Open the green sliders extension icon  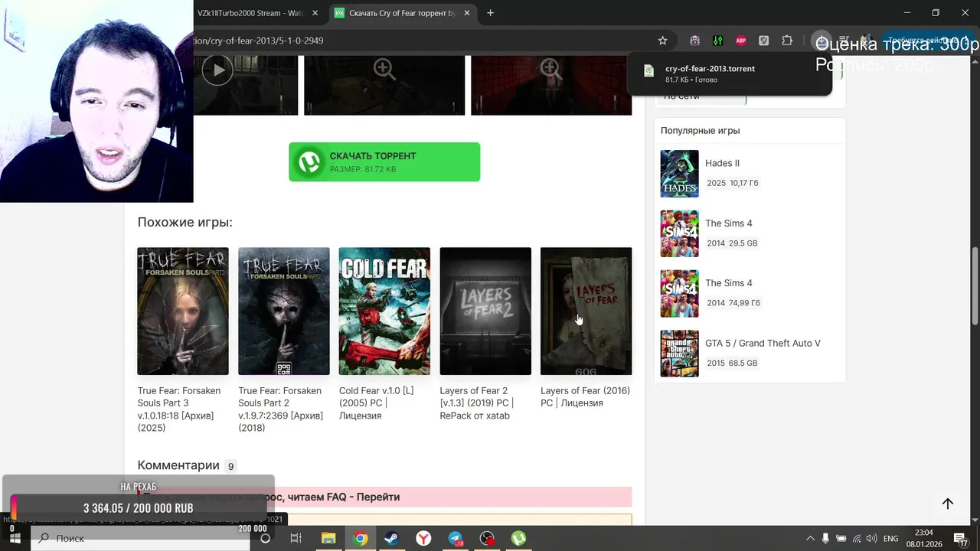click(718, 41)
